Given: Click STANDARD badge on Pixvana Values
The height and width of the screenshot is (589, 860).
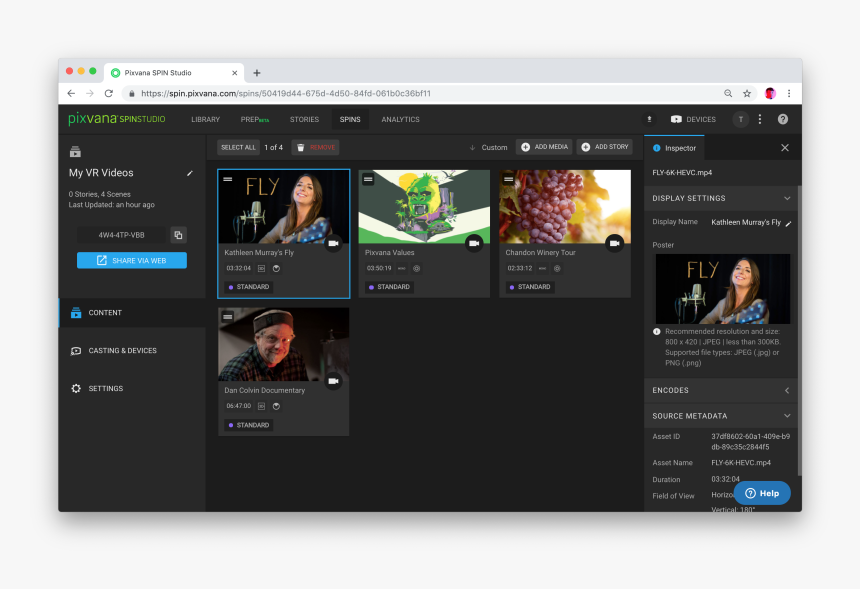Looking at the screenshot, I should (389, 287).
